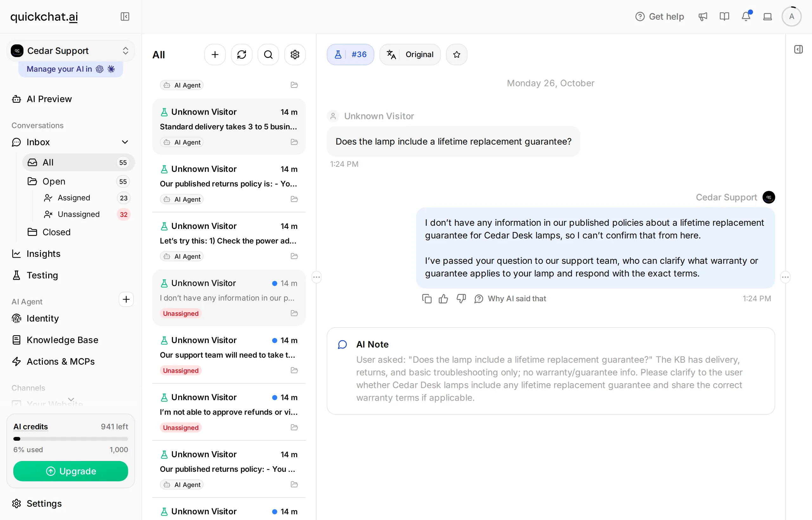Click 'Manage your AI in' banner

coord(71,69)
